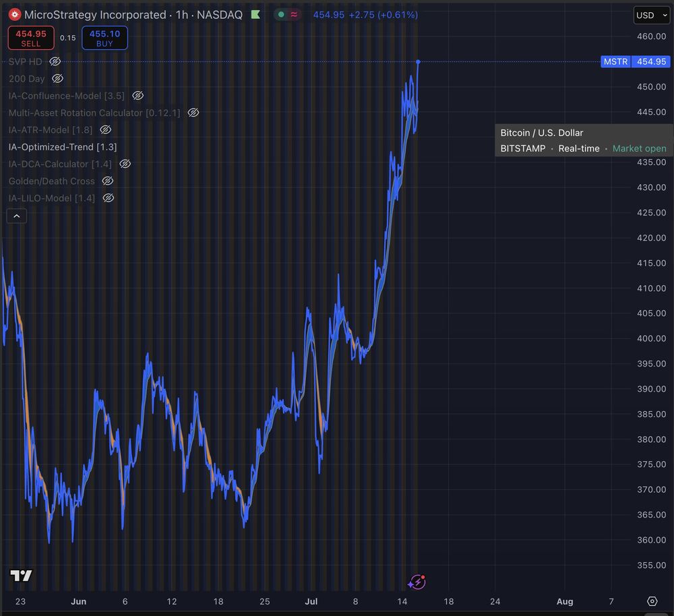Unhide the IA-Confluence-Model indicator

(137, 96)
